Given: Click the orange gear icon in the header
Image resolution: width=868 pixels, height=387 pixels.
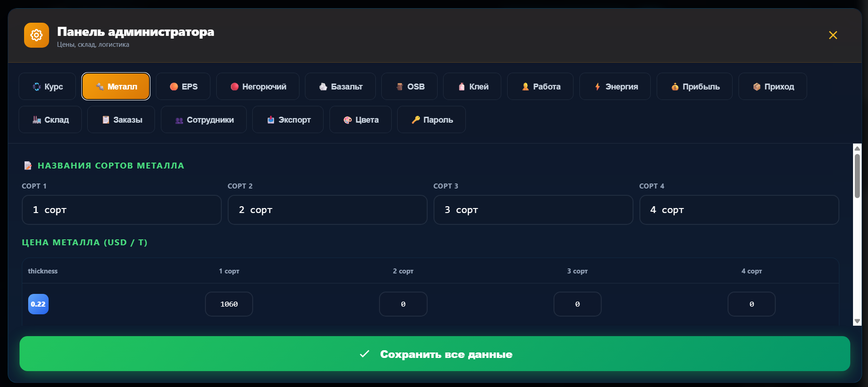Looking at the screenshot, I should [x=36, y=35].
